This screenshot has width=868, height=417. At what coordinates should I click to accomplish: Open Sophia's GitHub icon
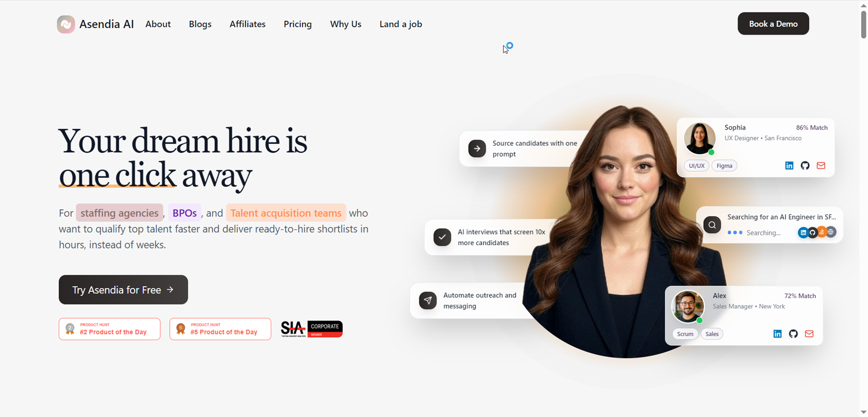(805, 166)
